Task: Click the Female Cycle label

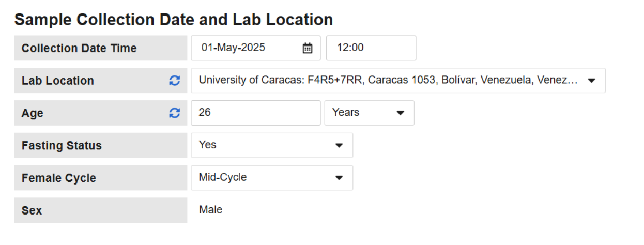Action: pos(59,178)
